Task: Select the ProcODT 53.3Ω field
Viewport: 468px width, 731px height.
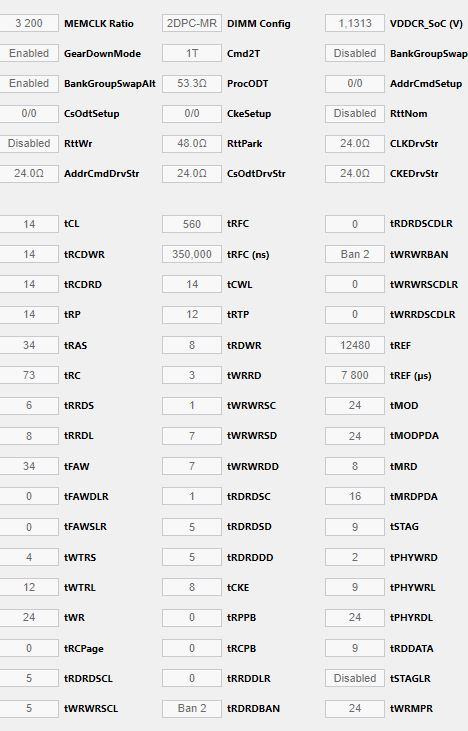Action: [192, 83]
